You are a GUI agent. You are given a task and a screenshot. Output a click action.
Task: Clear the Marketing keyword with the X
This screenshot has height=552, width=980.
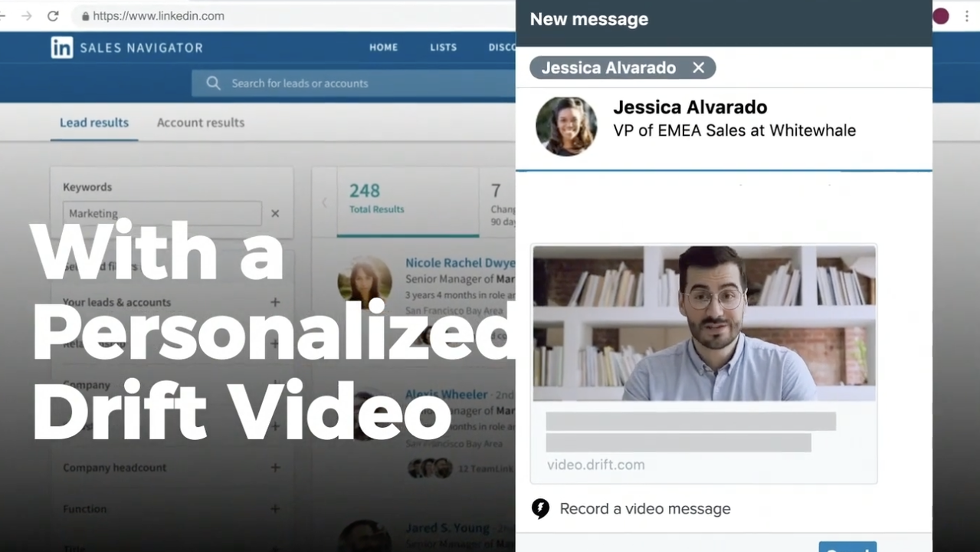275,214
